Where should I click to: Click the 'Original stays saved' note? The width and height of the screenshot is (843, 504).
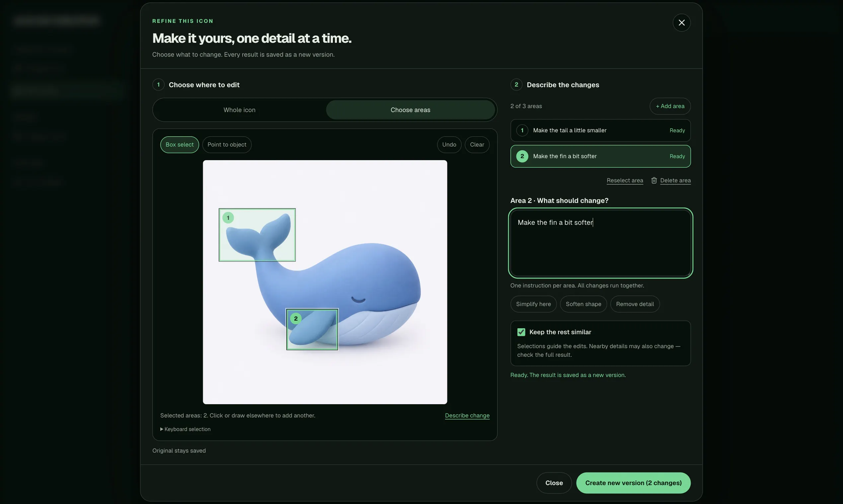(x=179, y=451)
